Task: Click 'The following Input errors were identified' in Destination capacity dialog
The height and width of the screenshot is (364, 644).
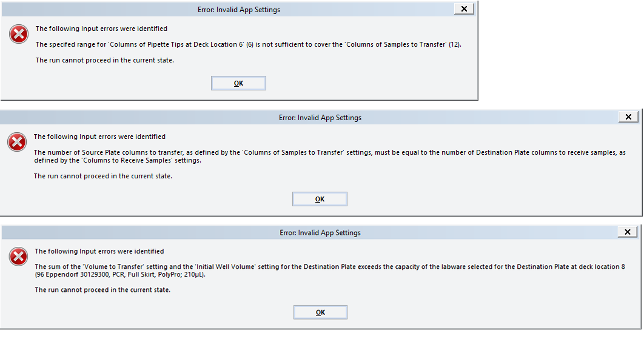Action: 99,251
